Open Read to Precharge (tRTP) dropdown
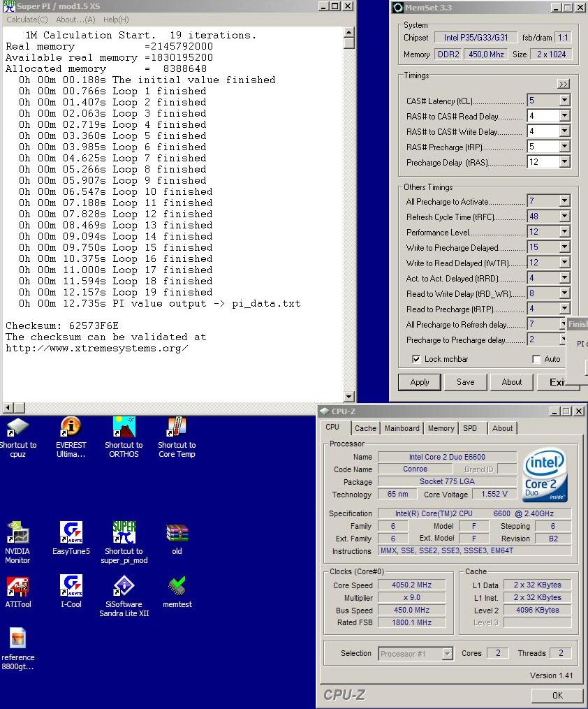This screenshot has height=709, width=588. tap(564, 308)
